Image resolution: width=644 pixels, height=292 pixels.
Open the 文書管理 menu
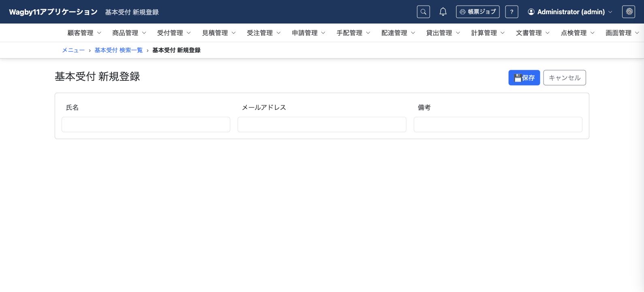533,33
